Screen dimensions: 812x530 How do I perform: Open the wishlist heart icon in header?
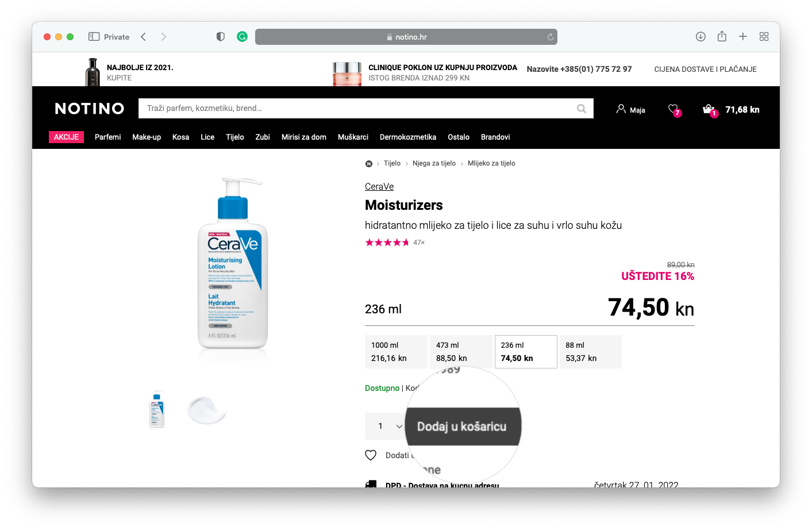coord(674,109)
